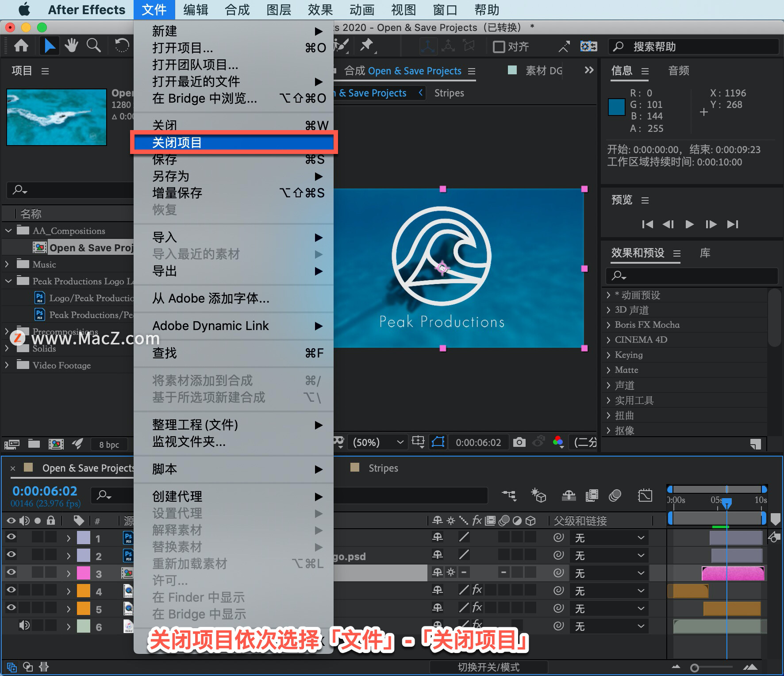Open layer 3 parent 无 dropdown
Screen dimensions: 784x676
tap(610, 573)
